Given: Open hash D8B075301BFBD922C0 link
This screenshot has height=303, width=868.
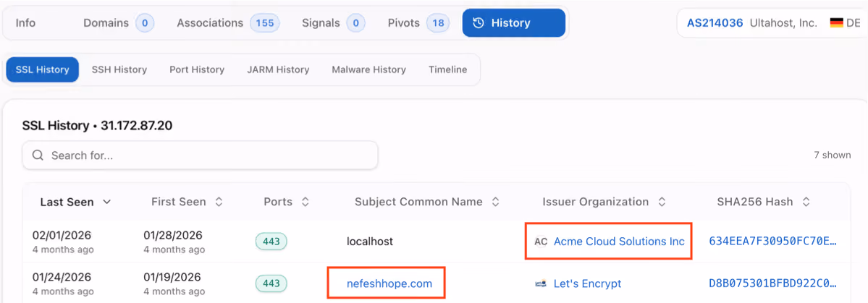Looking at the screenshot, I should pyautogui.click(x=772, y=283).
